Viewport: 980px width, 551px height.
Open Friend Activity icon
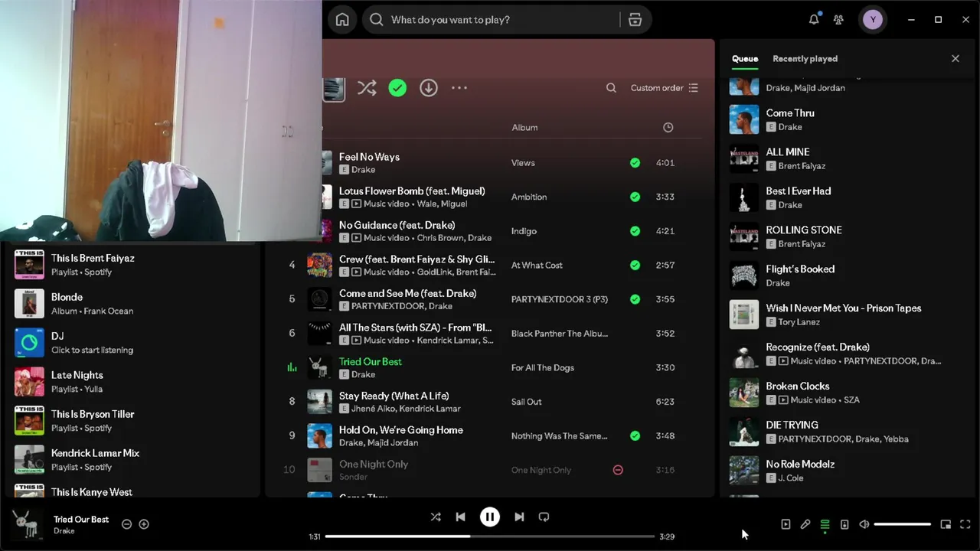point(838,20)
